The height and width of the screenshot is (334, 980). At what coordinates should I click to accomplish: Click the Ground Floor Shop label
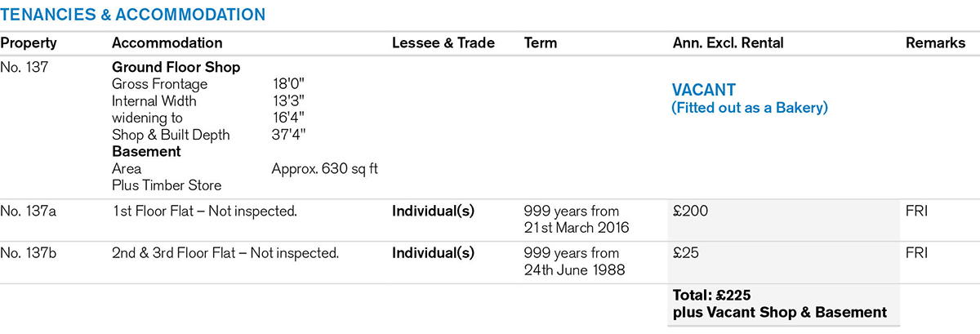176,67
